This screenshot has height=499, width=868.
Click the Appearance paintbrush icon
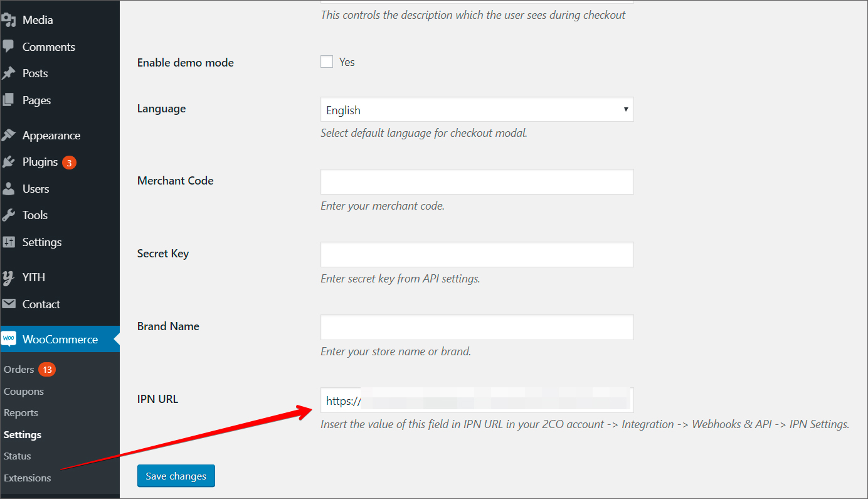8,135
